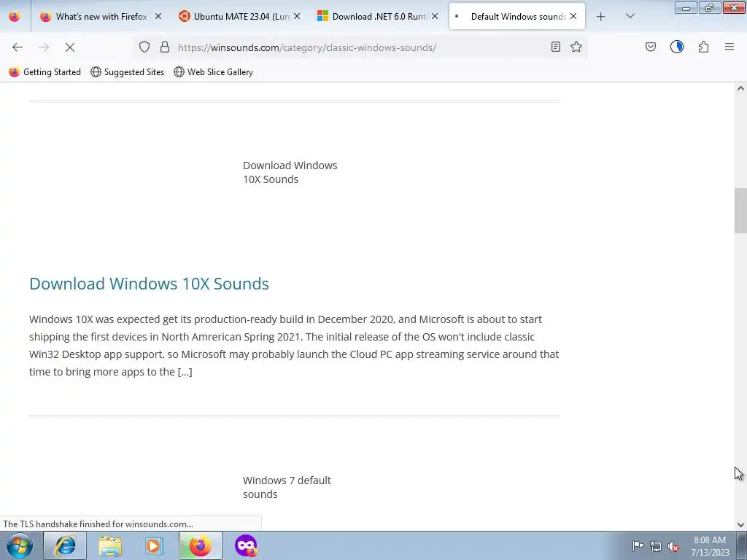
Task: Close the Default Windows sounds tab
Action: [x=573, y=16]
